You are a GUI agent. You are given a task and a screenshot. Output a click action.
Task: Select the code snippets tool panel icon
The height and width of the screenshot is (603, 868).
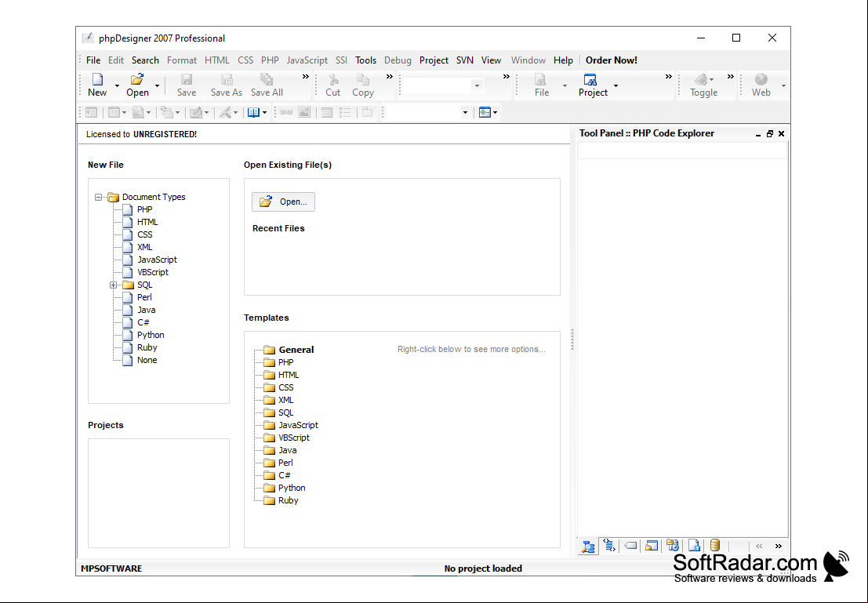609,546
